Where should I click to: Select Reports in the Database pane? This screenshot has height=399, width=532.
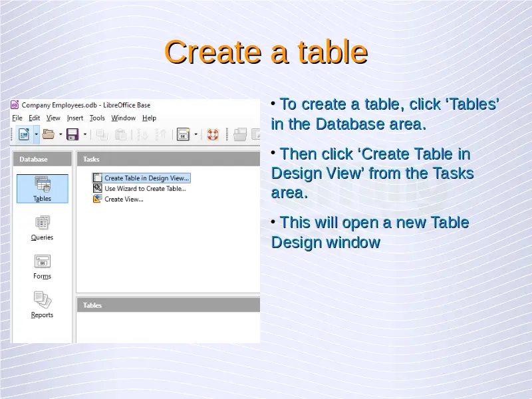click(42, 305)
